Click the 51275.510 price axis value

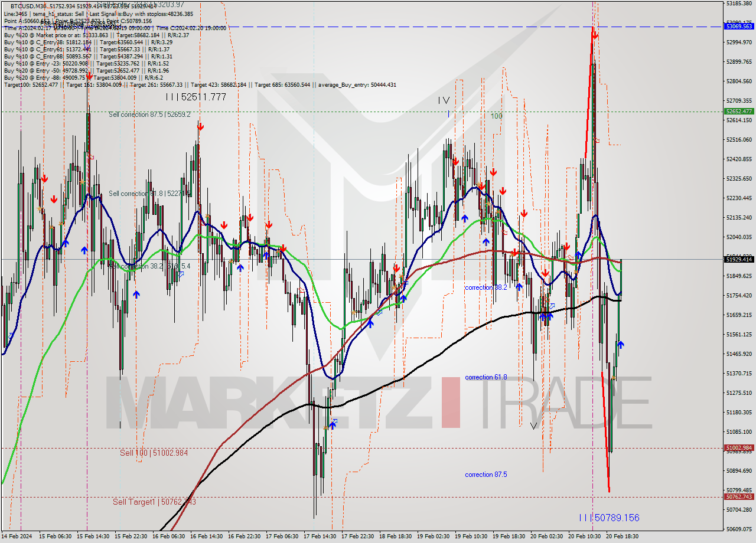click(x=739, y=393)
